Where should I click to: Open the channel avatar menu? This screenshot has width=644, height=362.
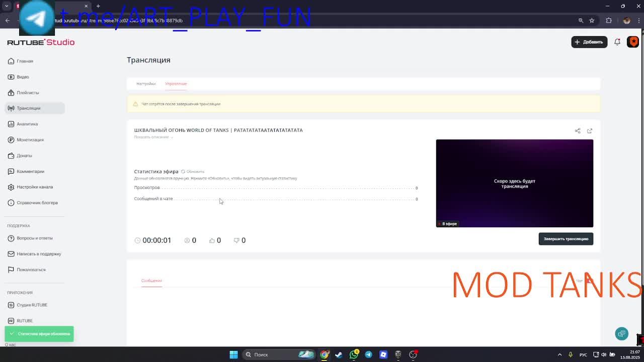(633, 42)
